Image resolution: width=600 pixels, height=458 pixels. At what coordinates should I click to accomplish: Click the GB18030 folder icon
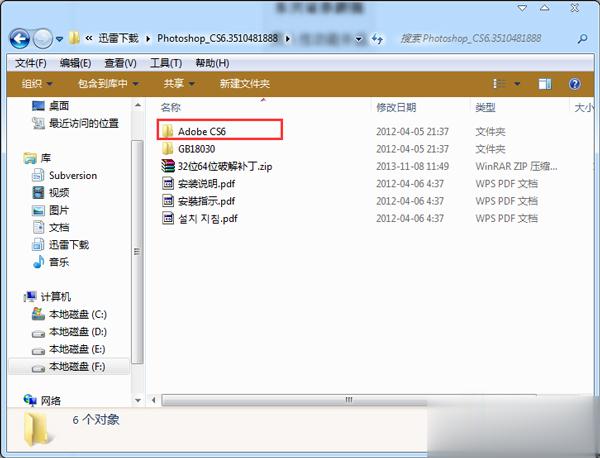pyautogui.click(x=167, y=149)
